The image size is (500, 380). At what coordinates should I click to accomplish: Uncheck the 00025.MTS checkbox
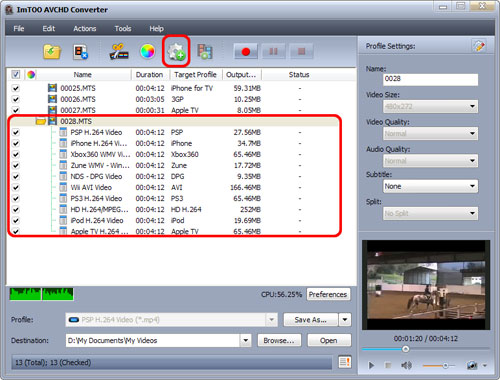[x=16, y=88]
